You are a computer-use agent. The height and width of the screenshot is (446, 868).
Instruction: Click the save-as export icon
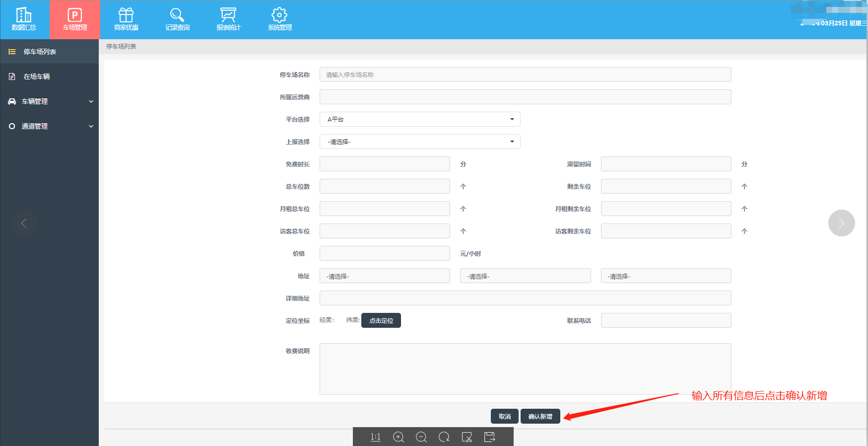pos(489,437)
